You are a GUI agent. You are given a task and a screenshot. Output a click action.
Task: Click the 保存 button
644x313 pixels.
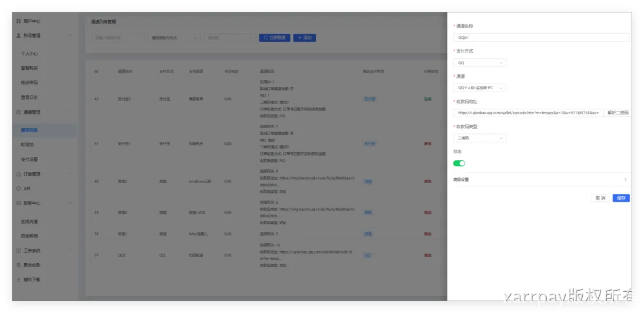[x=621, y=198]
